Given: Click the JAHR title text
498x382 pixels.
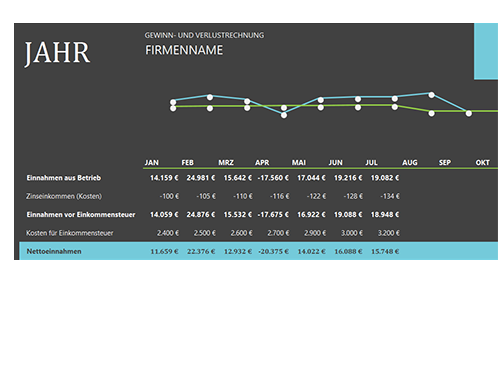Looking at the screenshot, I should (57, 53).
